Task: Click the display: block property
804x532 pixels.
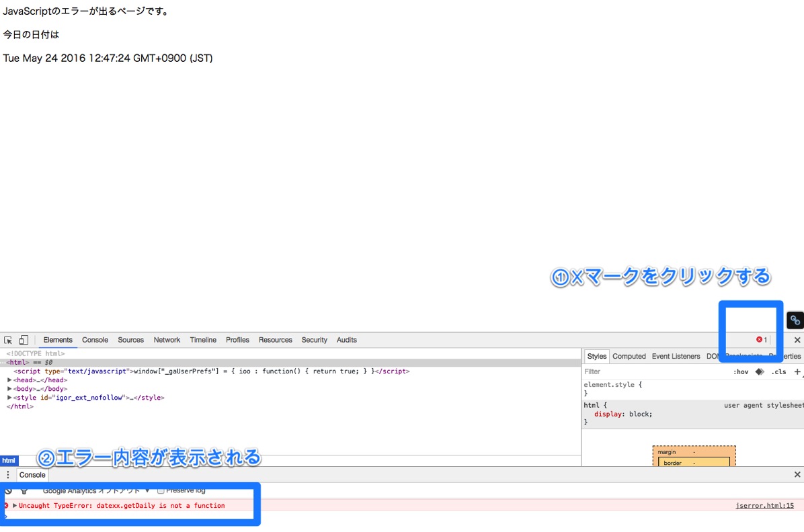Action: [x=623, y=414]
